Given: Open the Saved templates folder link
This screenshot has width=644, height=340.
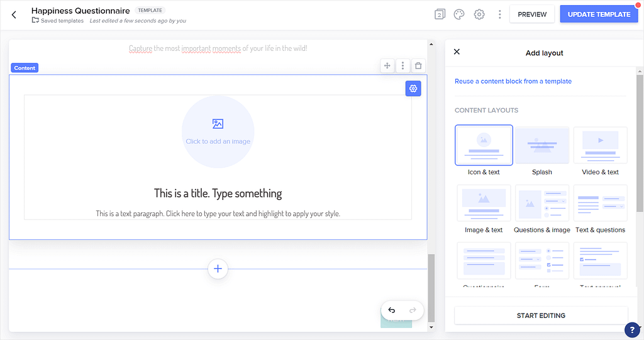Looking at the screenshot, I should [57, 21].
